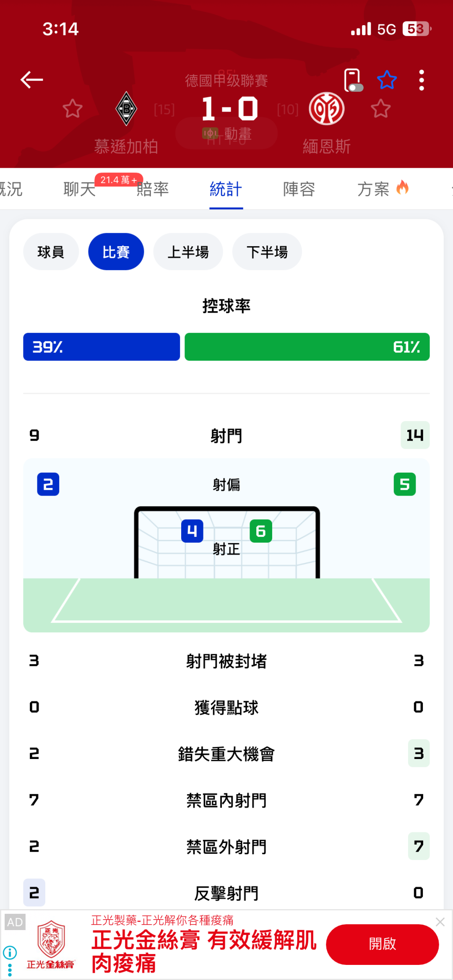453x980 pixels.
Task: Tap the ad info icon
Action: coord(10,952)
